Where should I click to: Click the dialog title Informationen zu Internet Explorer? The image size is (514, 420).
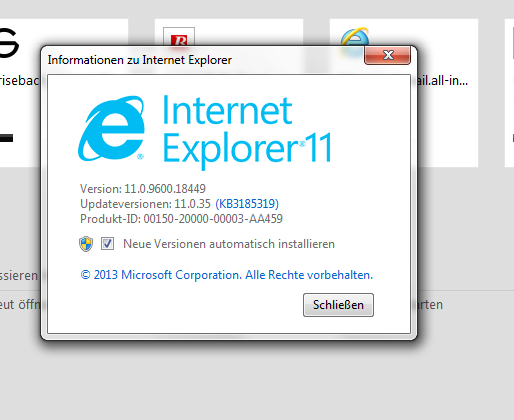point(140,60)
